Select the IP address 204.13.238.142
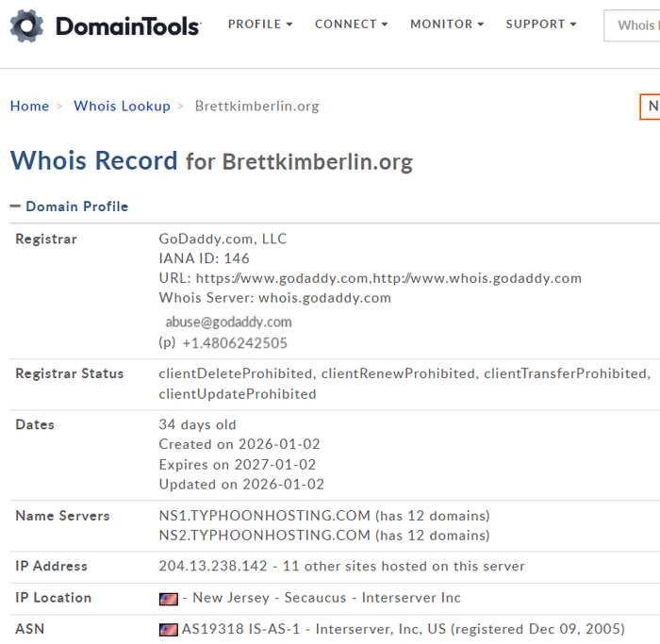Image resolution: width=660 pixels, height=644 pixels. 212,567
